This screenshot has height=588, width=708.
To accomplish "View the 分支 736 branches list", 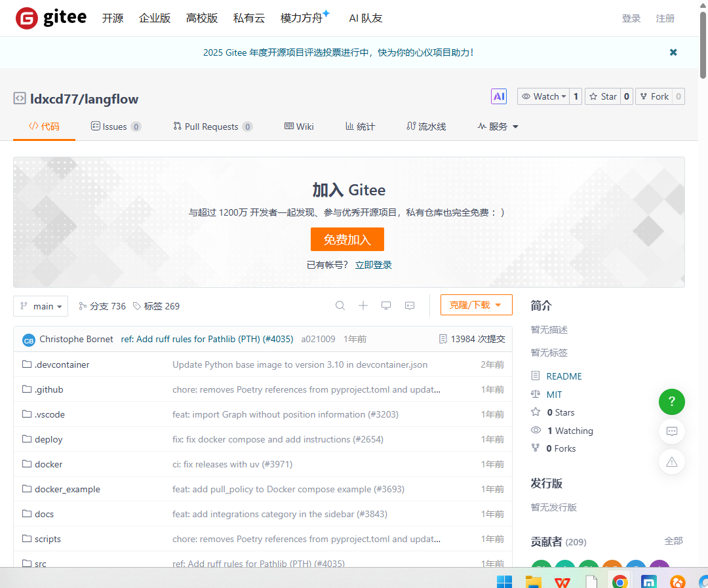I will tap(102, 306).
